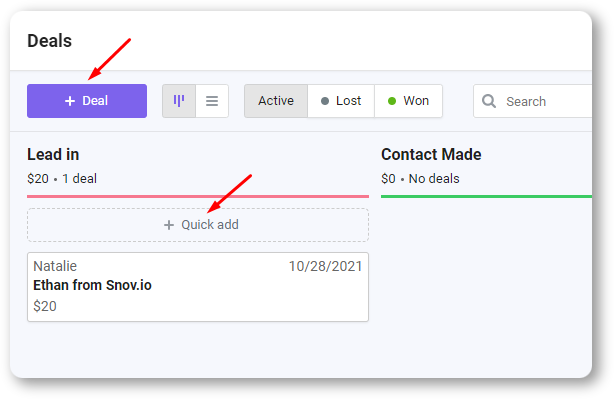Filter deals by Won status
This screenshot has height=399, width=614.
tap(408, 101)
